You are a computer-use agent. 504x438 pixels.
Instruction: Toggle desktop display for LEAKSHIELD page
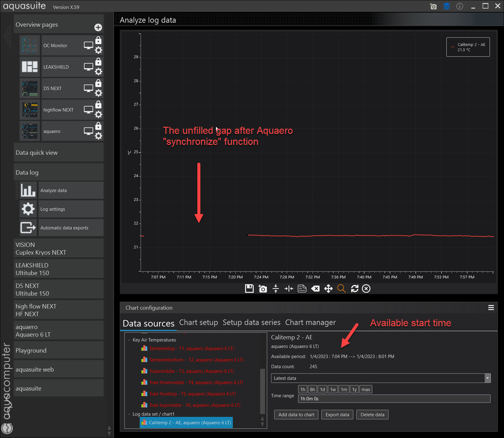[x=89, y=67]
